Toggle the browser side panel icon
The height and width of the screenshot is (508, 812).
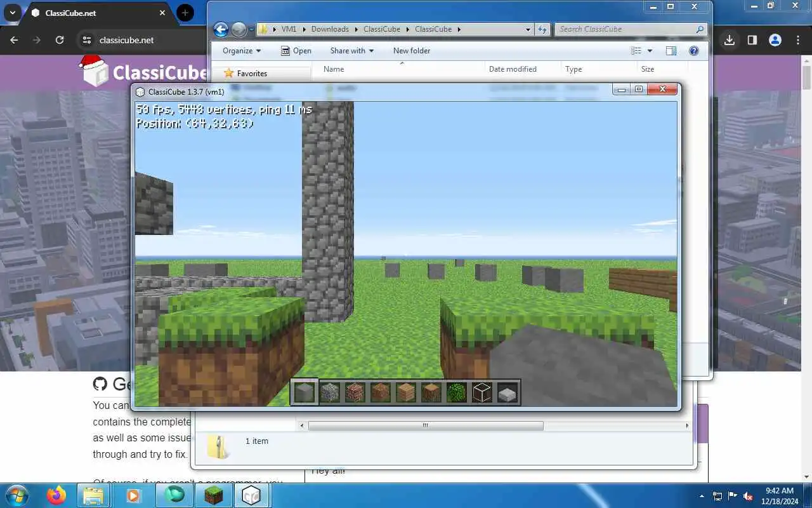pos(752,40)
